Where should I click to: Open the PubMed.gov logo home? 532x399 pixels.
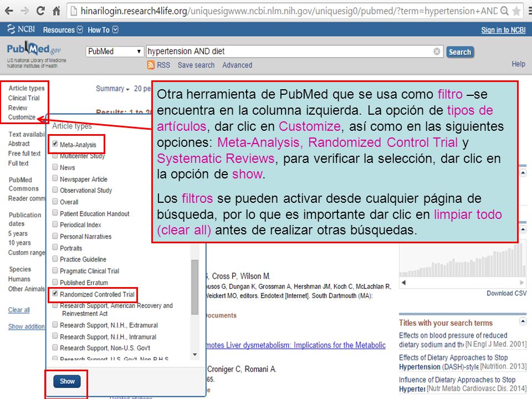click(34, 49)
